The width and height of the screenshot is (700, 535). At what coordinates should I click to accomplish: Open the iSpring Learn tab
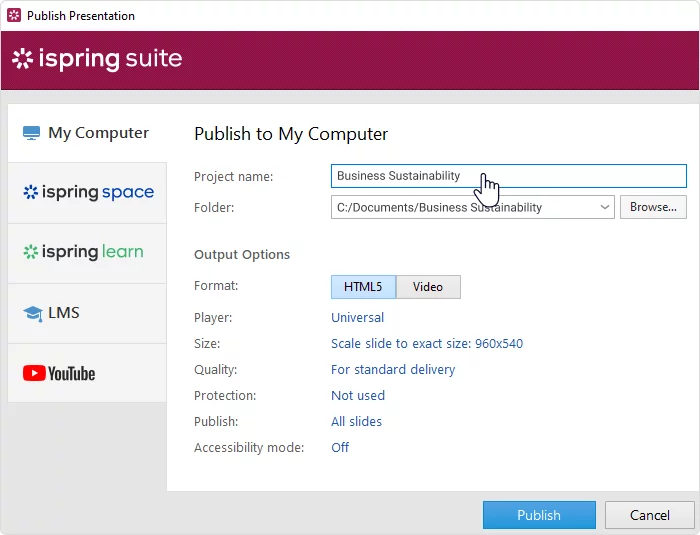[87, 253]
